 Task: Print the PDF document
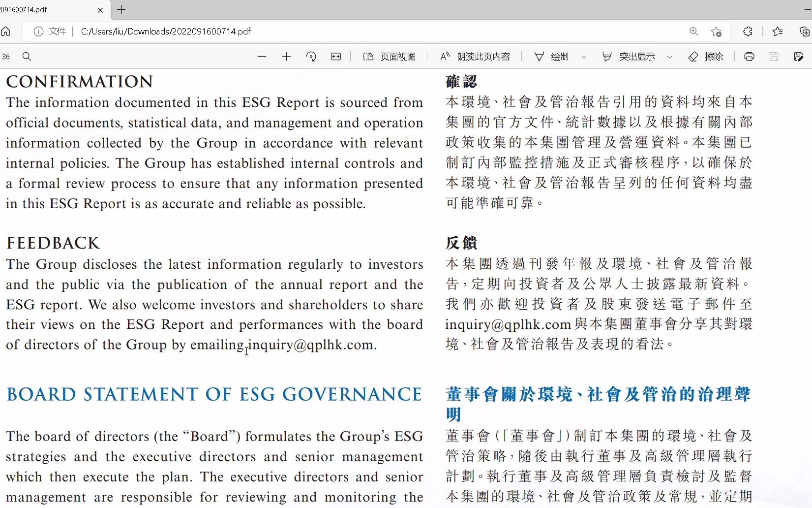tap(749, 57)
